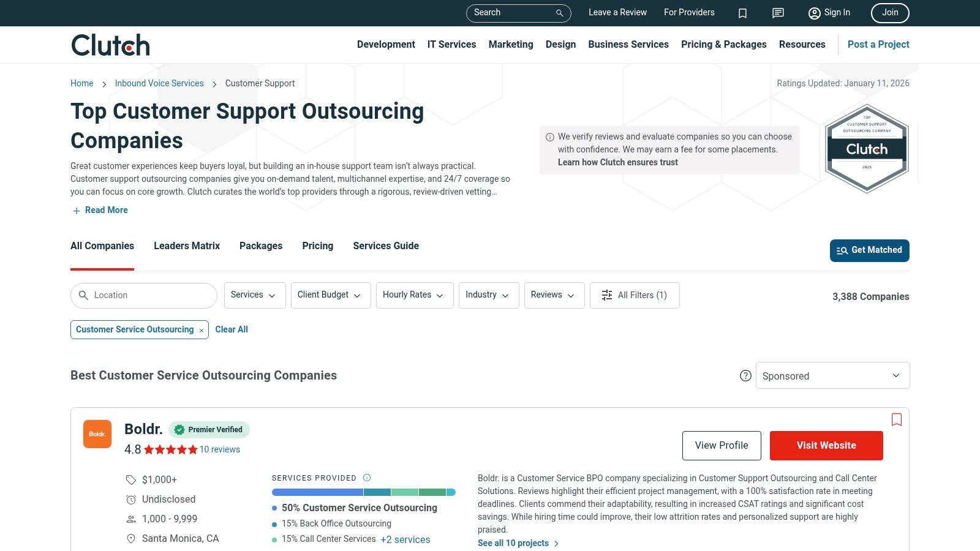This screenshot has width=980, height=551.
Task: Click the info icon in the trust notice
Action: pos(550,137)
